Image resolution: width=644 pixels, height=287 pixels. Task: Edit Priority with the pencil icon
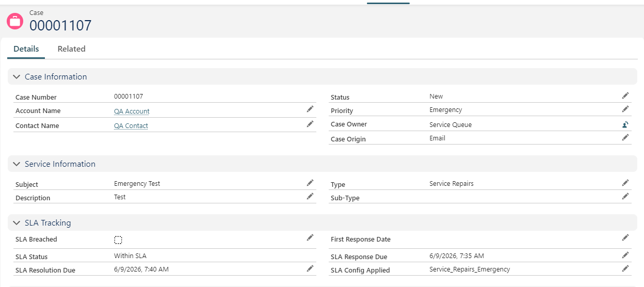pos(625,109)
